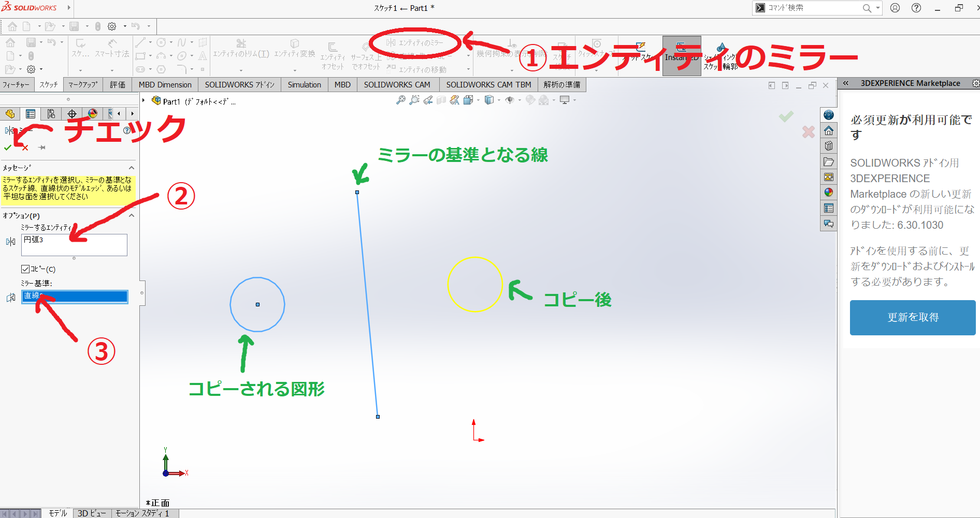The image size is (980, 518).
Task: Collapse the 3DEXPERIENCE Marketplace pane
Action: point(845,83)
